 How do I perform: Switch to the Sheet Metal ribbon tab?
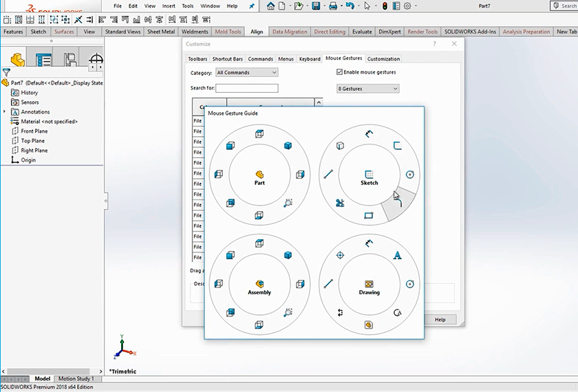click(161, 32)
